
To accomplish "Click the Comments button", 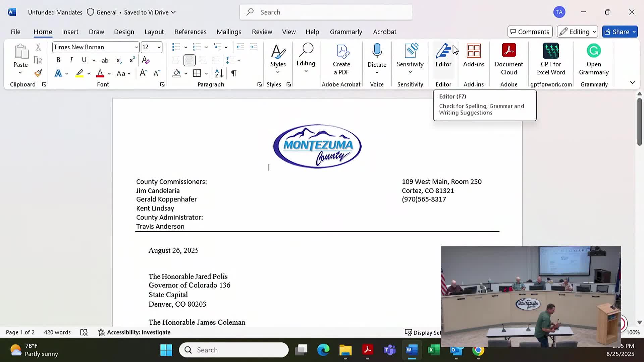I will tap(530, 32).
